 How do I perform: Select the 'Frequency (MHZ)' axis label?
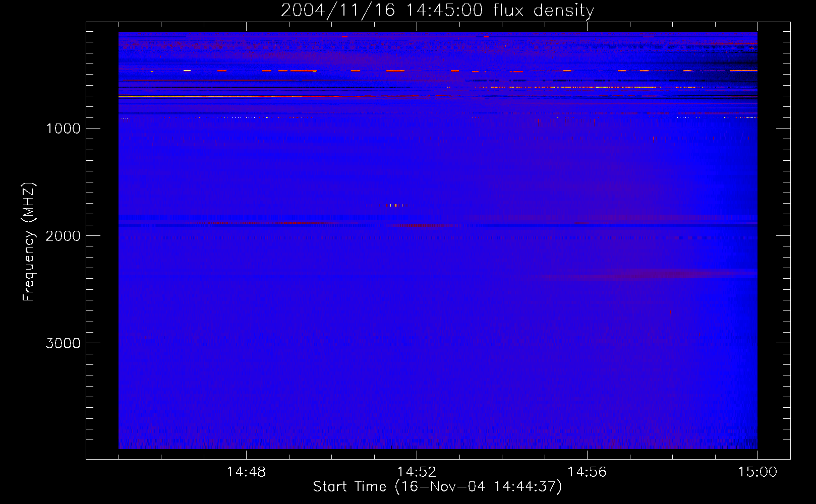pyautogui.click(x=29, y=242)
